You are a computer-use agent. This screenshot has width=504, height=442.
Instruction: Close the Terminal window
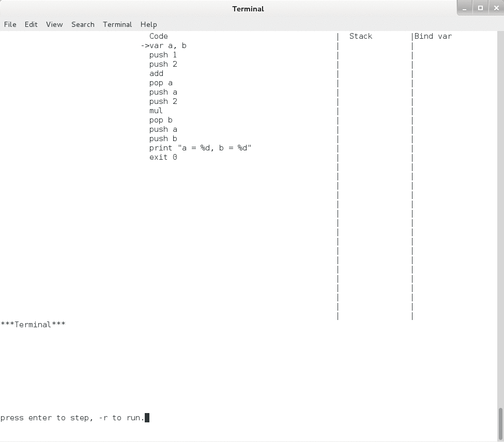pos(495,8)
